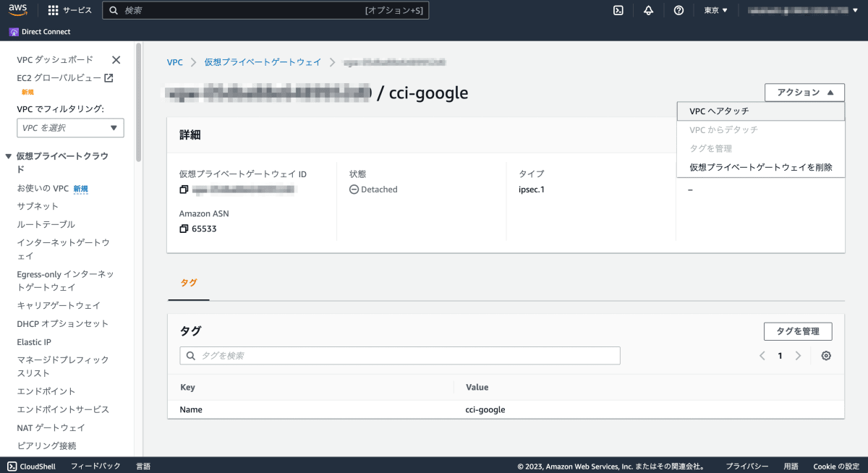868x473 pixels.
Task: Open the VPC を選択 filter dropdown
Action: (70, 128)
